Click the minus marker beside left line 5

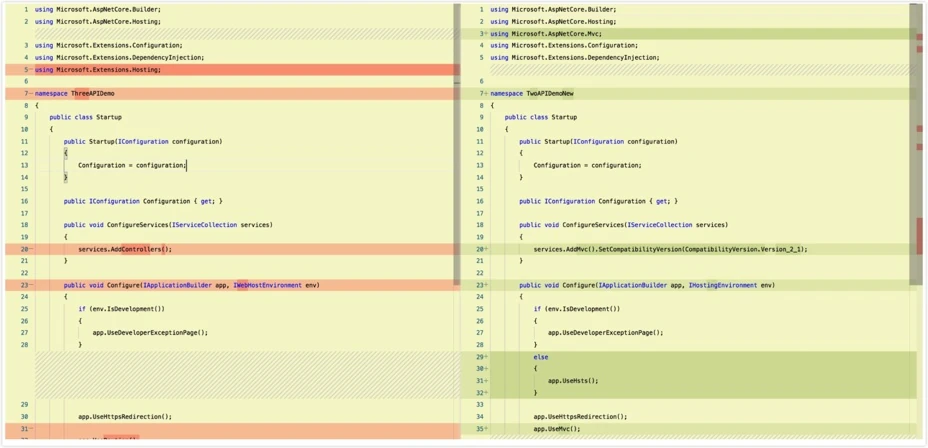pos(30,70)
